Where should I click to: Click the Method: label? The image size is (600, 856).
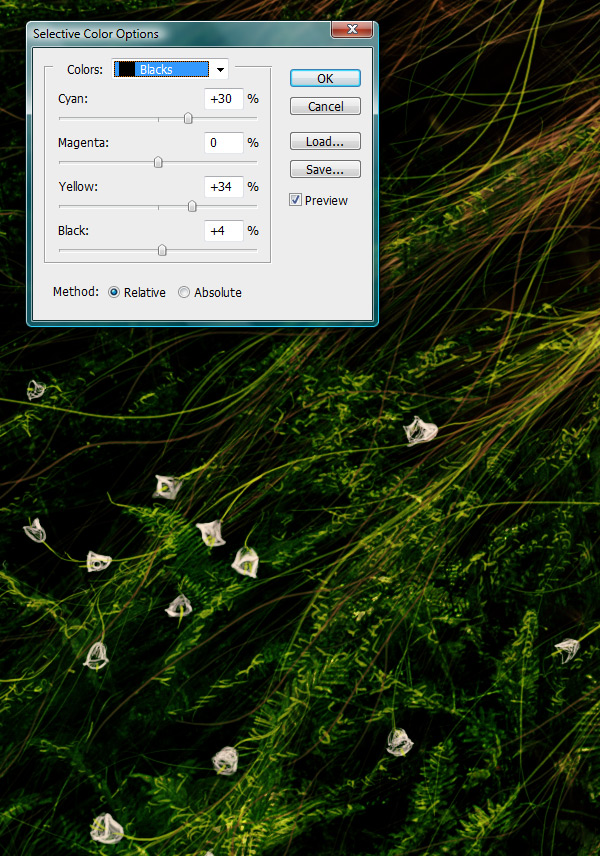(x=76, y=292)
